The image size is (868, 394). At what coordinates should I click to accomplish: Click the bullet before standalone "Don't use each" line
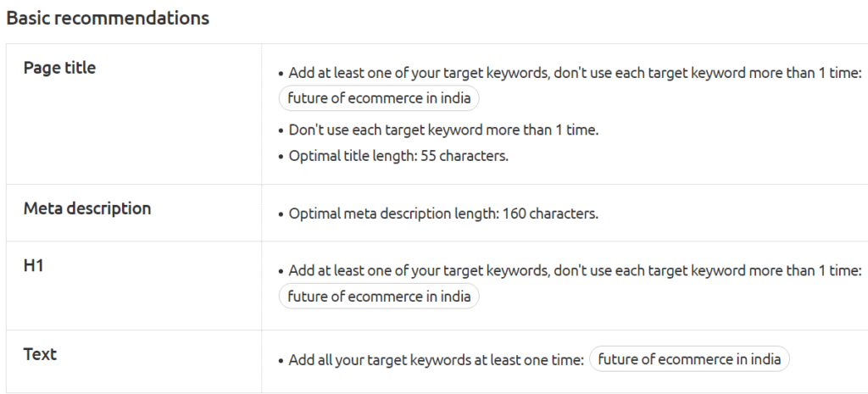pos(281,131)
